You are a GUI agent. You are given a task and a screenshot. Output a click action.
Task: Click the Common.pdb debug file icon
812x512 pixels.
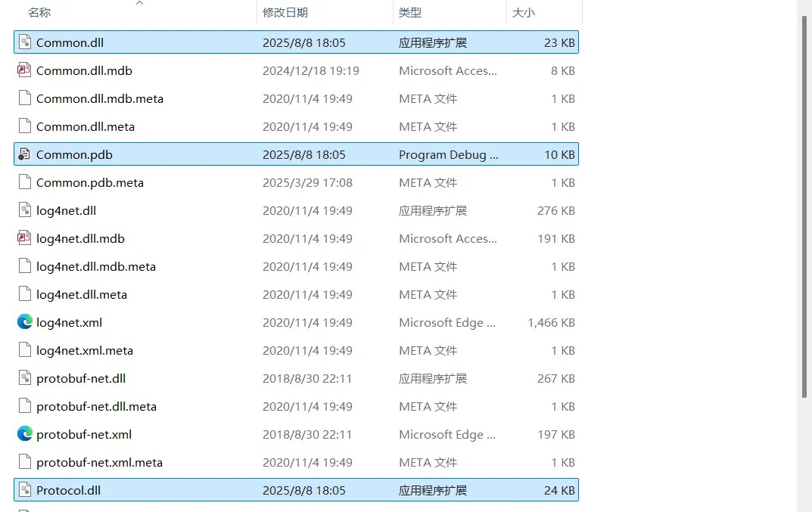[x=25, y=154]
